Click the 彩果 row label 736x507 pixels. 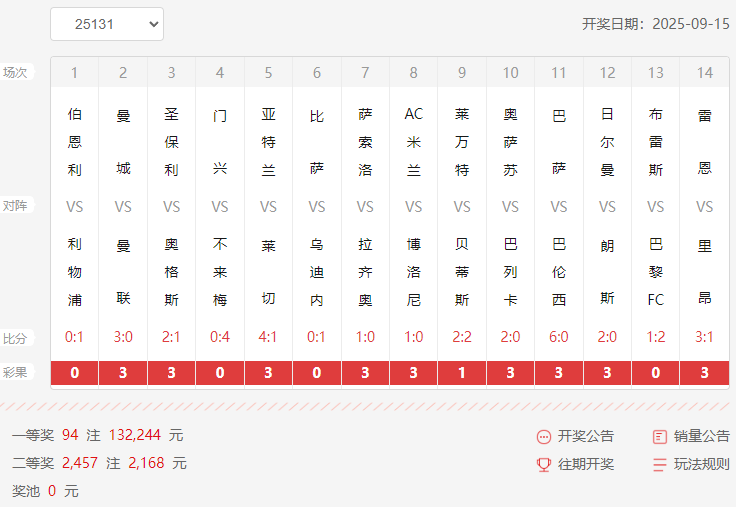coord(15,373)
